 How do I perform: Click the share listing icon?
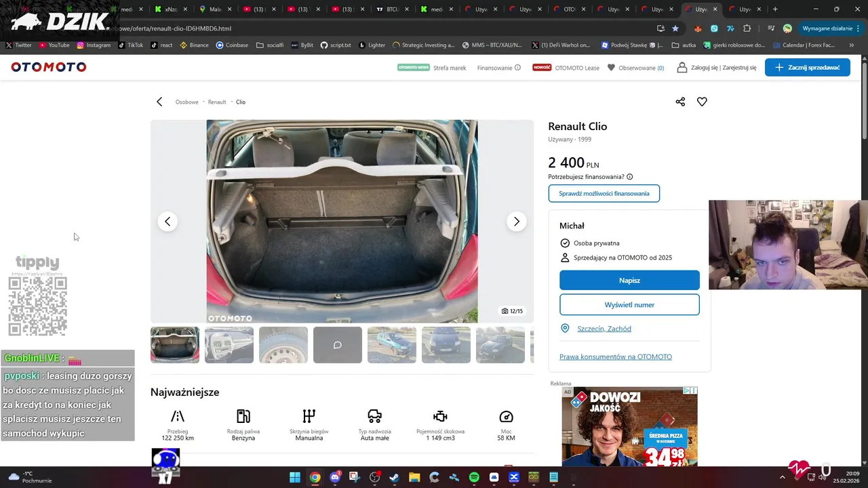680,102
